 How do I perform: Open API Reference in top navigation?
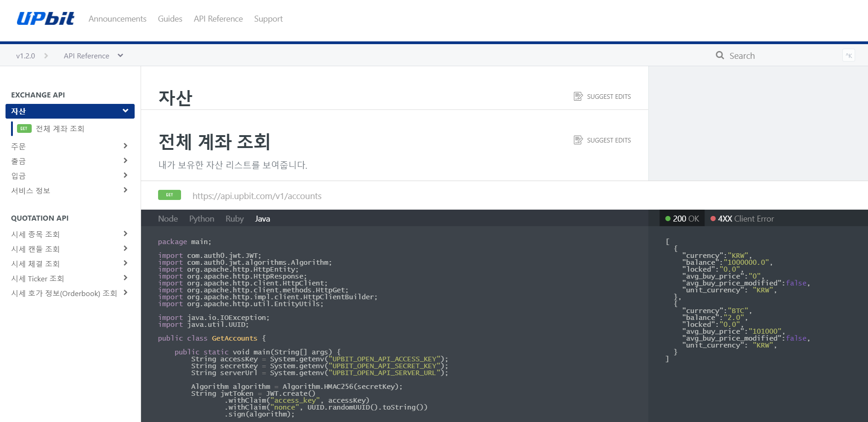(x=218, y=19)
